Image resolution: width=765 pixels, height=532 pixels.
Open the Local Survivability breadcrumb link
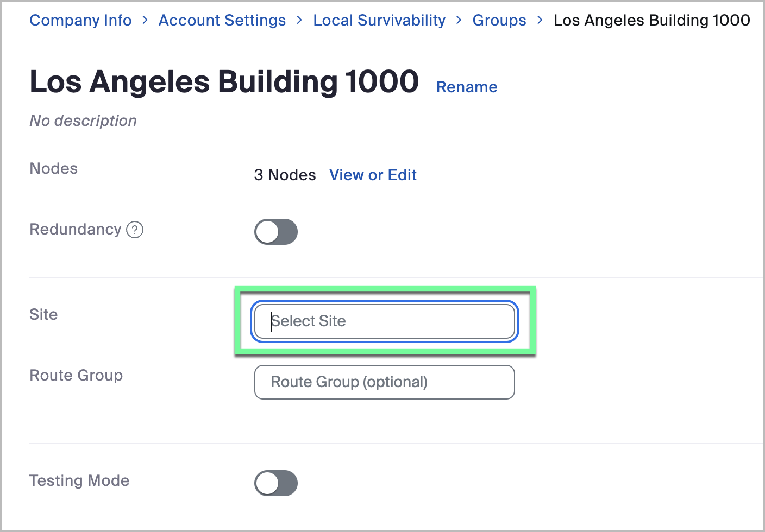click(x=379, y=20)
